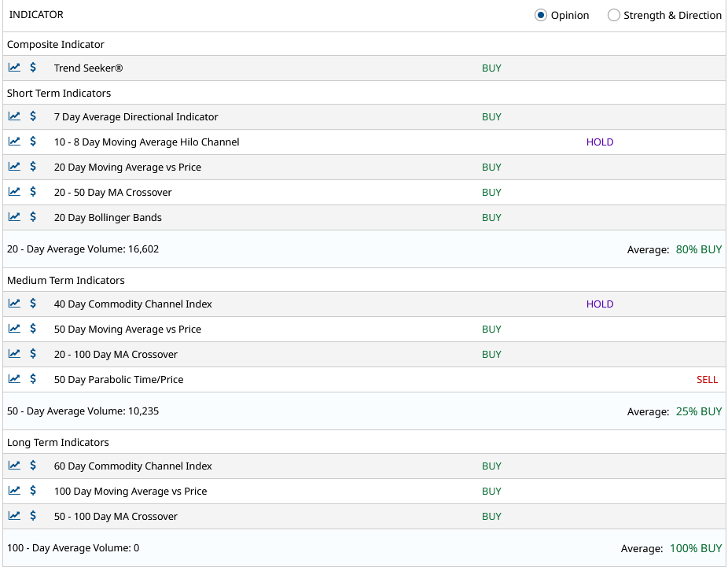
Task: Open chart icon for 50 Day Moving Average vs Price
Action: [14, 329]
